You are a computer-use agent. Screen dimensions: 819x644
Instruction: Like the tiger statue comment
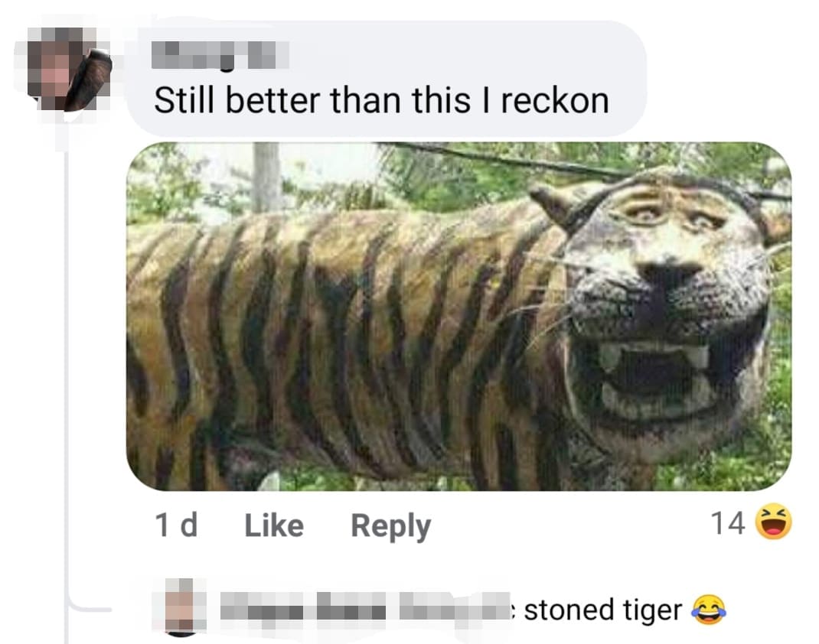[274, 525]
